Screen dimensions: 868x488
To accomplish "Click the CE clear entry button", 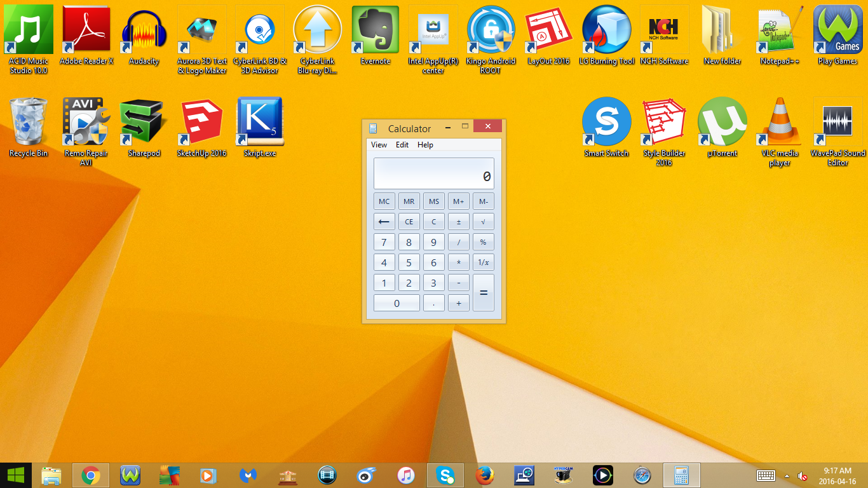I will coord(409,222).
